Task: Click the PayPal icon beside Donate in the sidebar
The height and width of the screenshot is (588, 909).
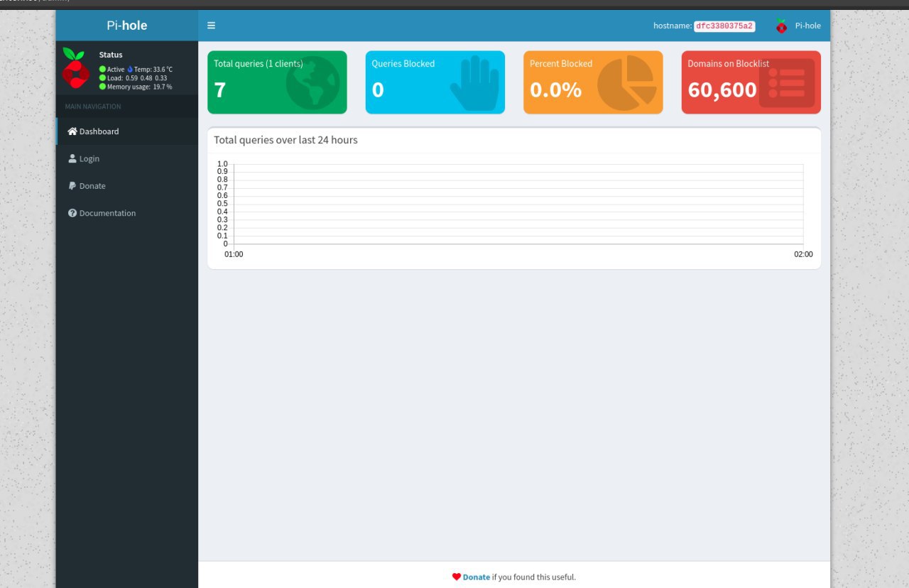Action: 72,185
